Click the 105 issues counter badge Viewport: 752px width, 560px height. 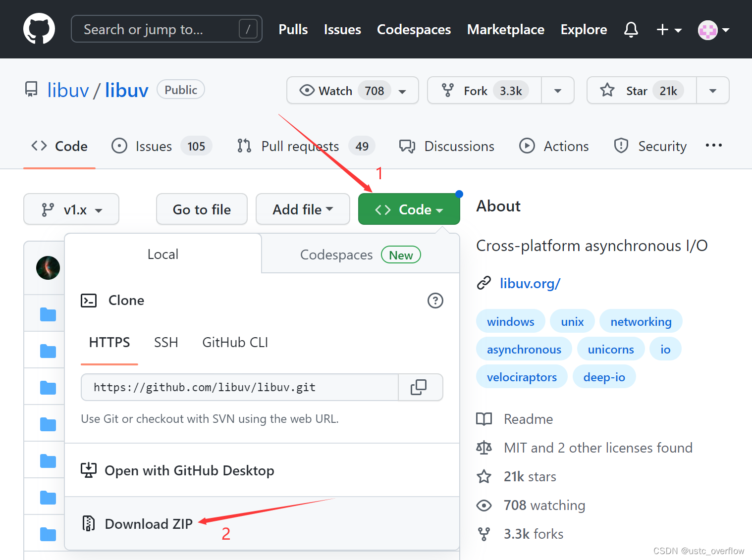coord(196,146)
